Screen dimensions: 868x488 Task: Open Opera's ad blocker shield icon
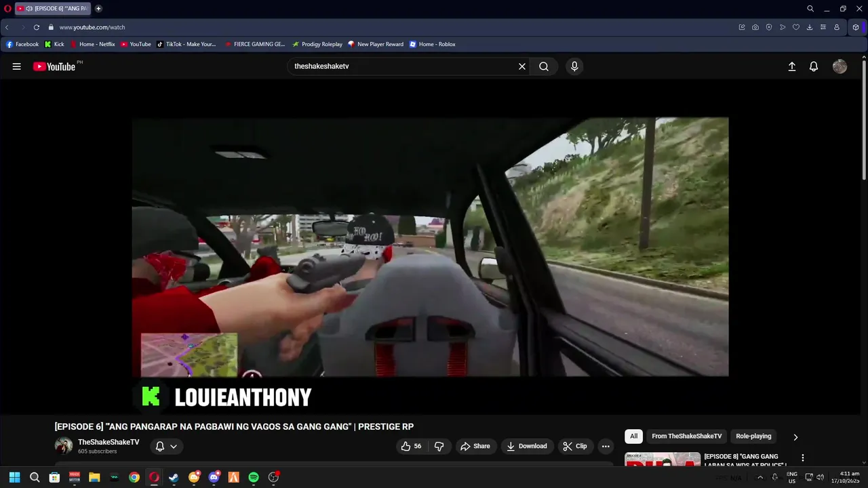(769, 27)
